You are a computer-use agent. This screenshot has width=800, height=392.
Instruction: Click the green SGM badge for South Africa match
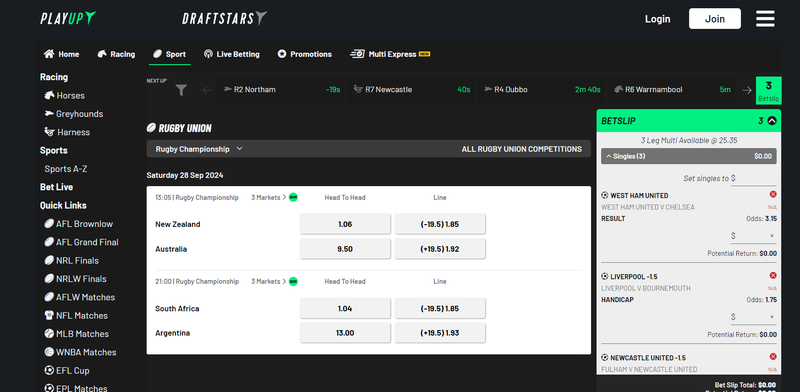[x=293, y=281]
